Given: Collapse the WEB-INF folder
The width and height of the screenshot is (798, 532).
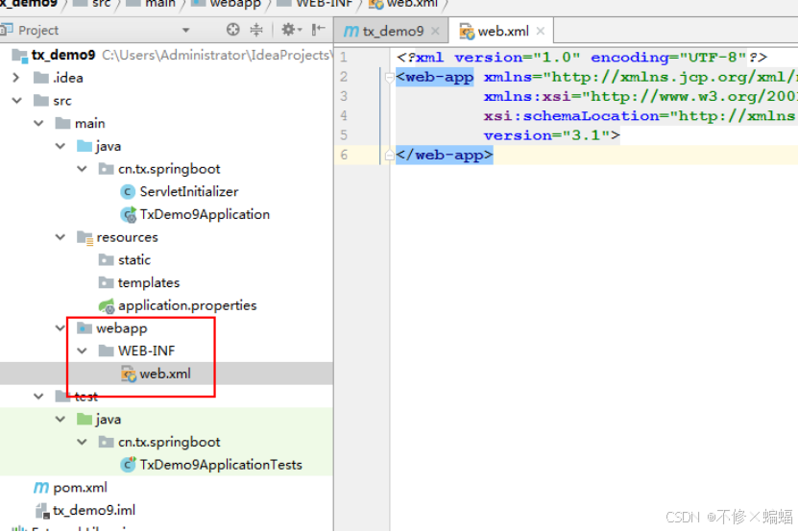Looking at the screenshot, I should (x=82, y=351).
